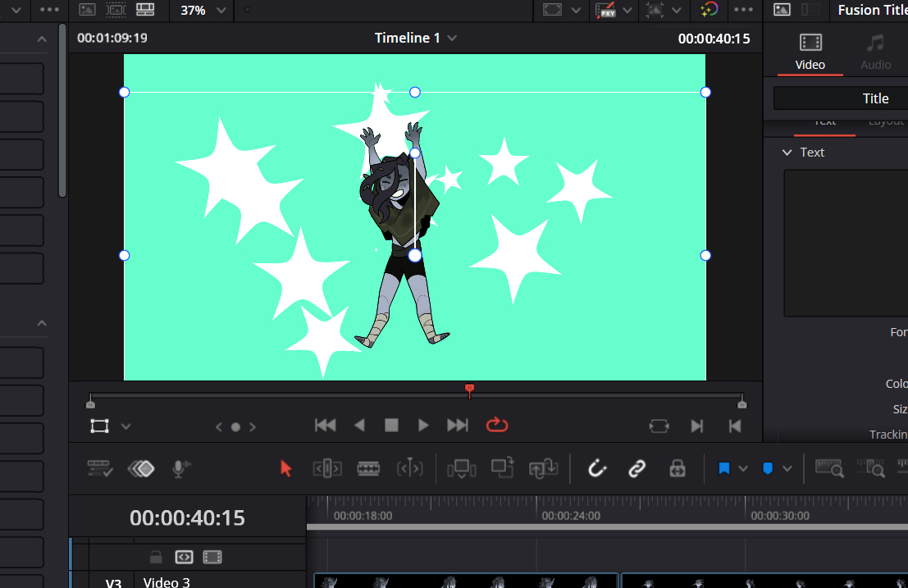
Task: Click the blue Flag icon
Action: (724, 468)
